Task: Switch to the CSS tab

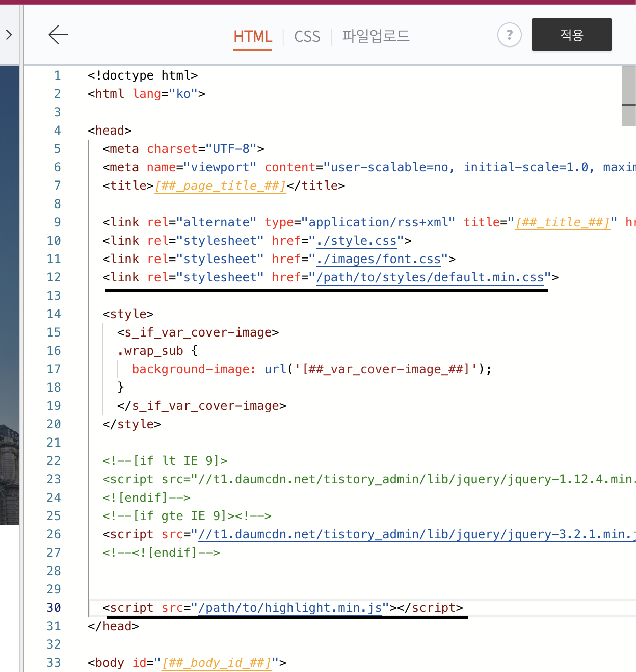Action: click(x=307, y=37)
